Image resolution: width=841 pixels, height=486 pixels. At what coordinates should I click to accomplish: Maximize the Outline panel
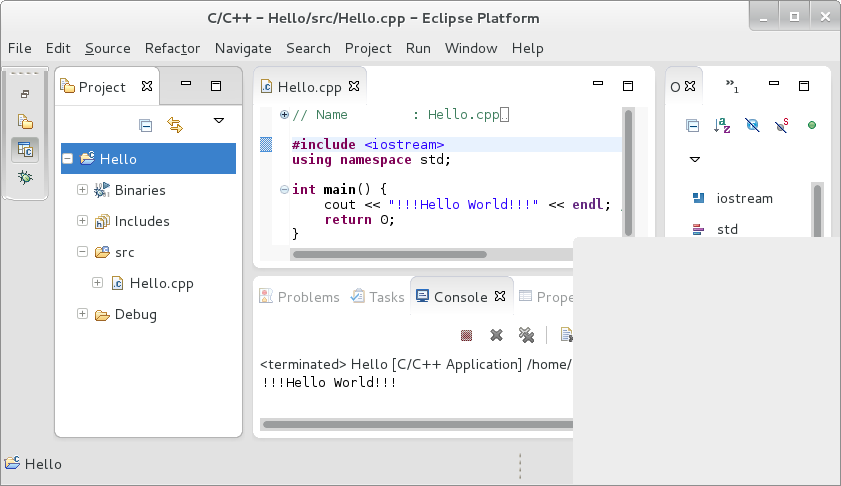tap(804, 86)
